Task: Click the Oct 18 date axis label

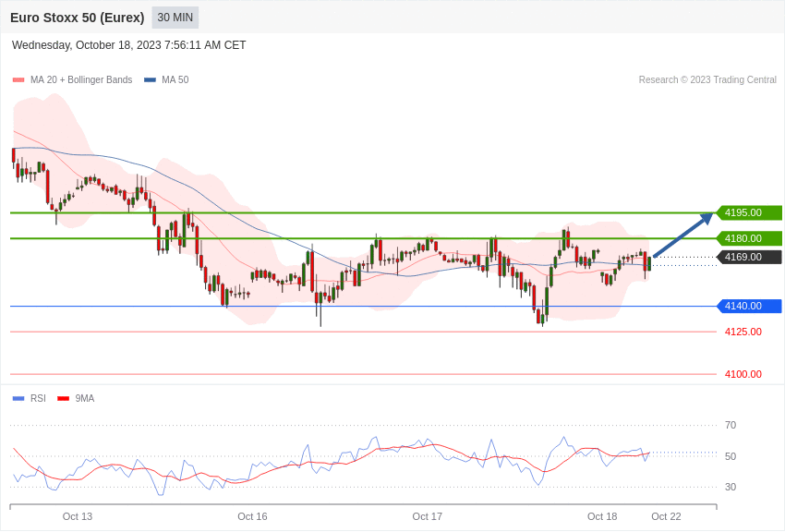Action: tap(602, 516)
